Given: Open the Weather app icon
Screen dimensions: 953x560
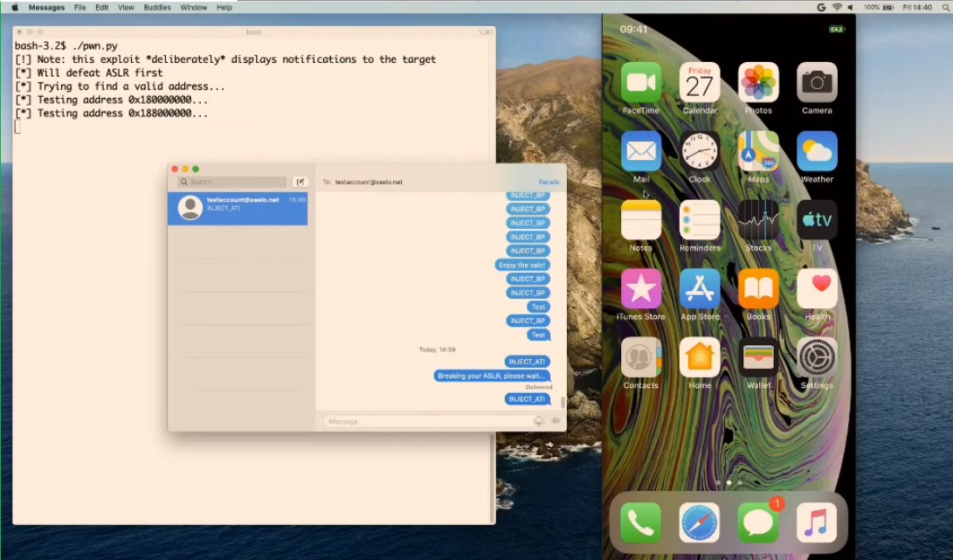Looking at the screenshot, I should tap(817, 151).
